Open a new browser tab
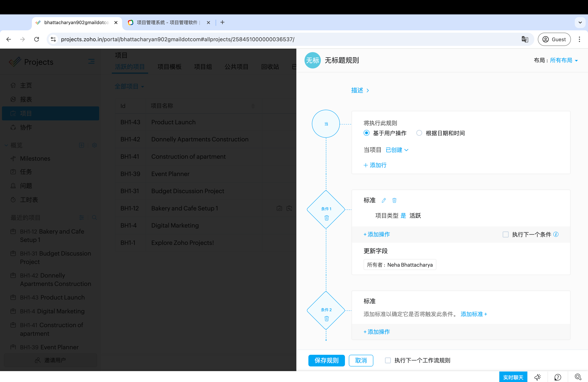 pos(222,23)
